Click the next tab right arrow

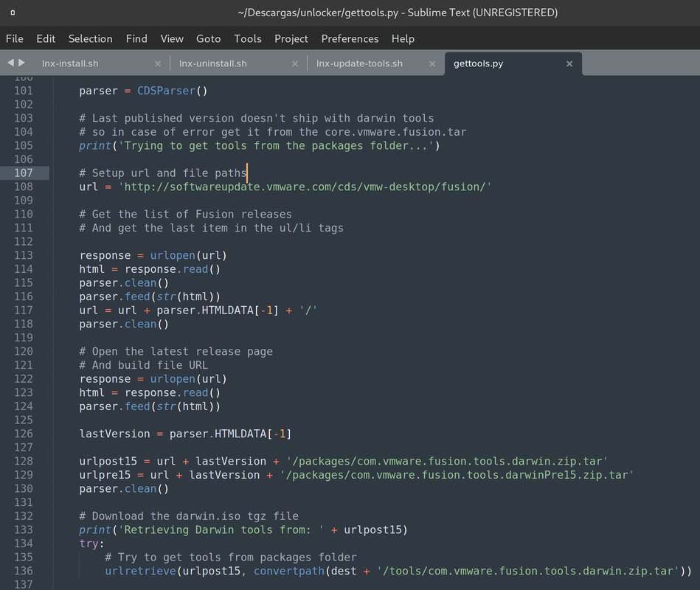point(21,63)
